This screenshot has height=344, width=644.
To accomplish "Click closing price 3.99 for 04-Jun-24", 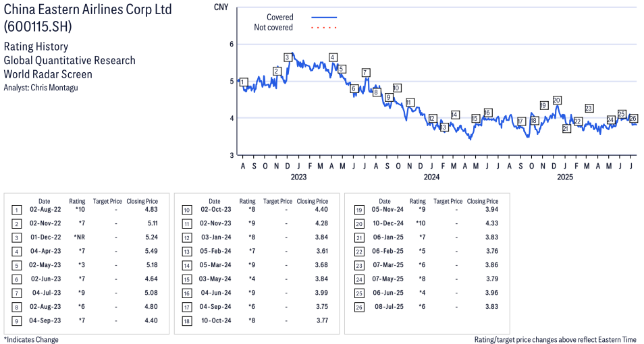I will 321,293.
